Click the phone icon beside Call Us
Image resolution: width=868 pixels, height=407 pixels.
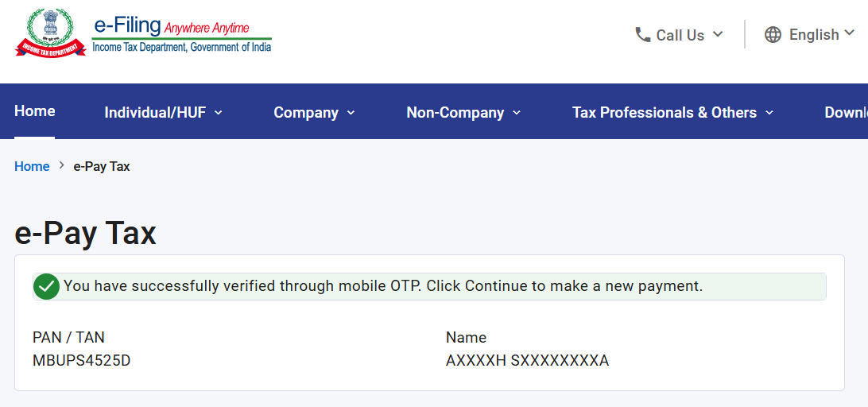point(643,35)
